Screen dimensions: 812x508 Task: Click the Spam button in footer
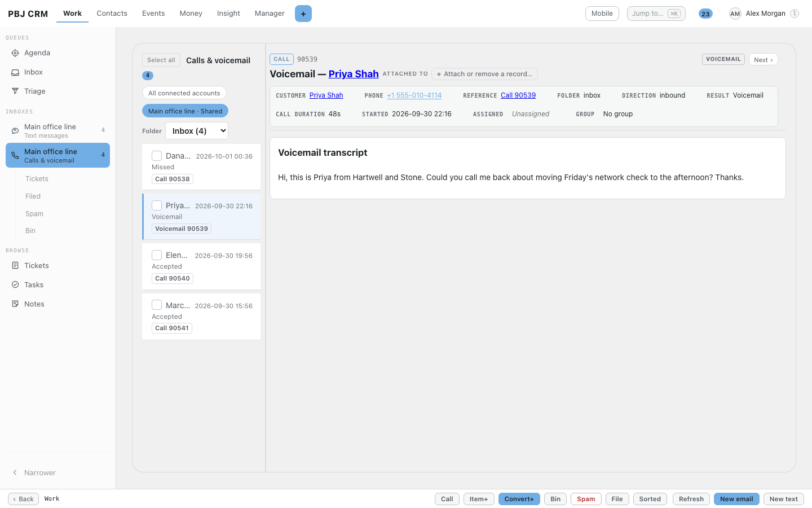tap(586, 499)
